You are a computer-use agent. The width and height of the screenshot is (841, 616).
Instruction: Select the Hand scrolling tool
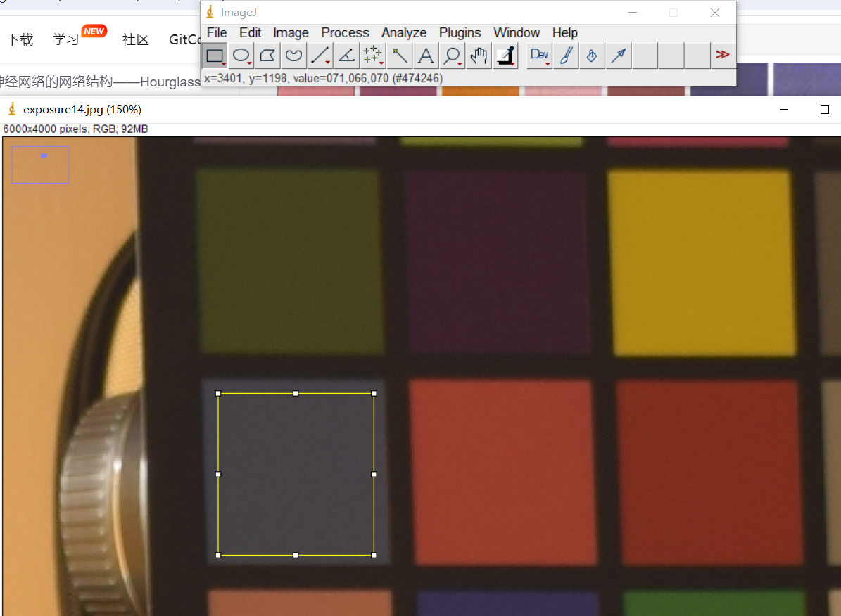479,56
